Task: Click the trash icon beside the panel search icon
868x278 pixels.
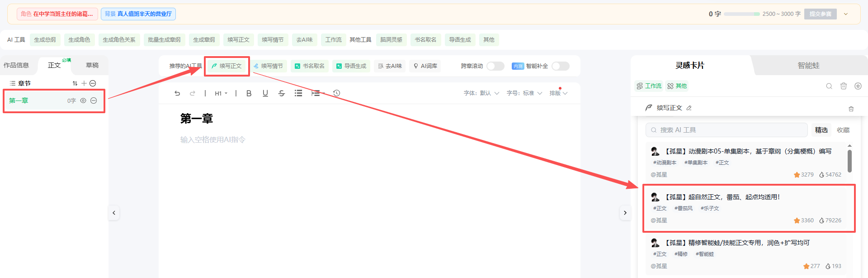Action: click(x=844, y=86)
